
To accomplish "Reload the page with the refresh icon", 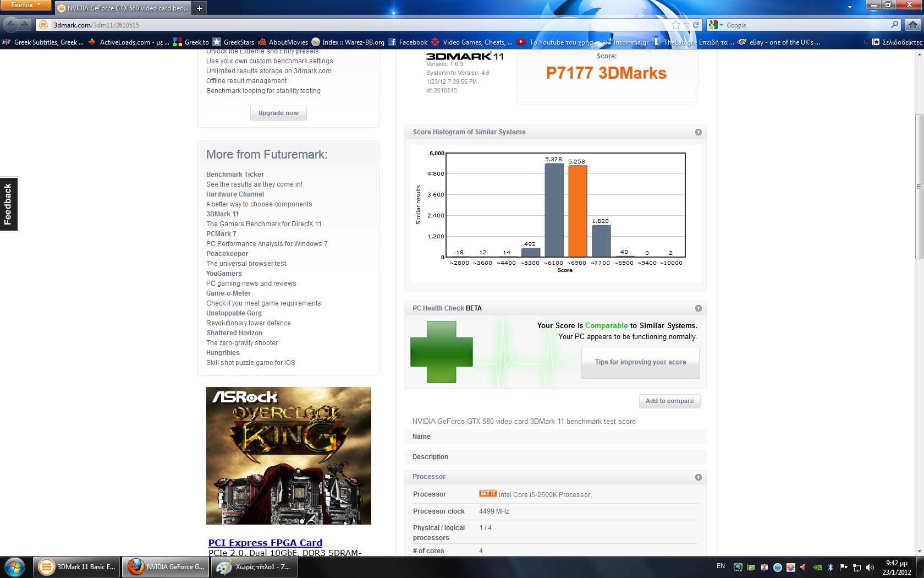I will (x=696, y=25).
